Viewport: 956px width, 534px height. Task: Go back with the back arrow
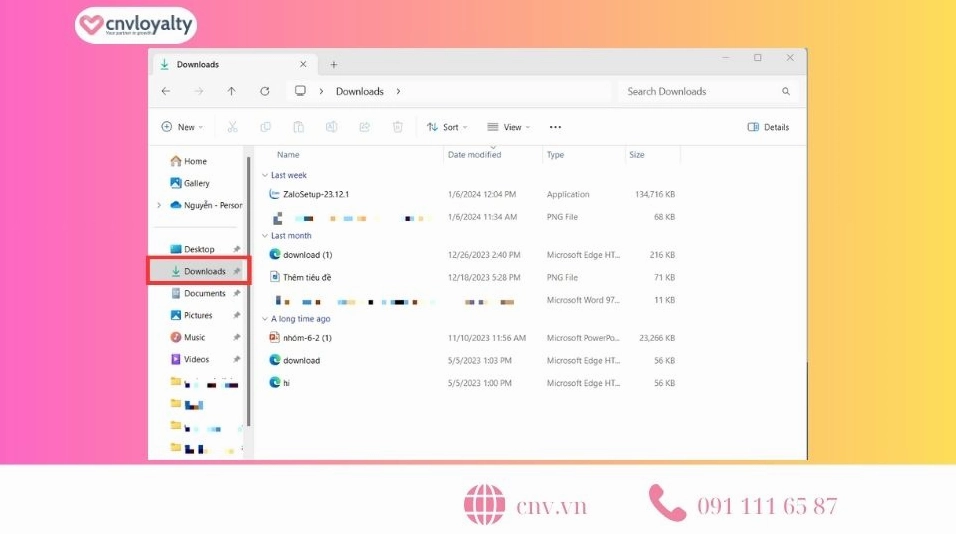pyautogui.click(x=166, y=91)
